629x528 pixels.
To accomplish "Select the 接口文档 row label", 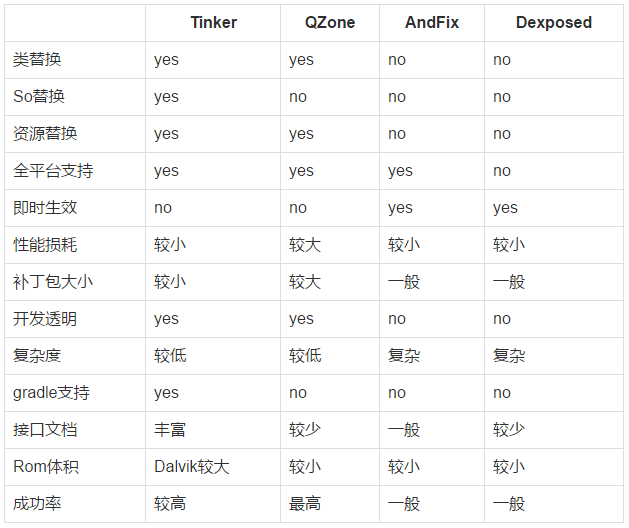I will tap(45, 430).
